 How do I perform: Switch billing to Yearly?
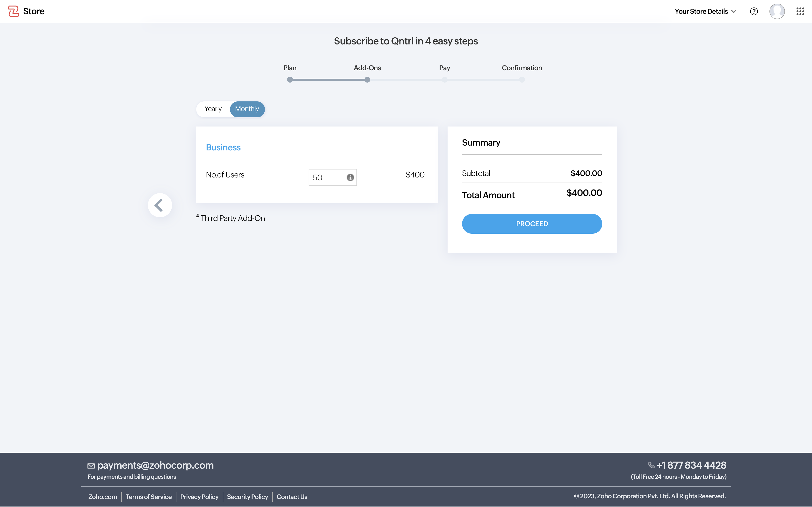213,109
